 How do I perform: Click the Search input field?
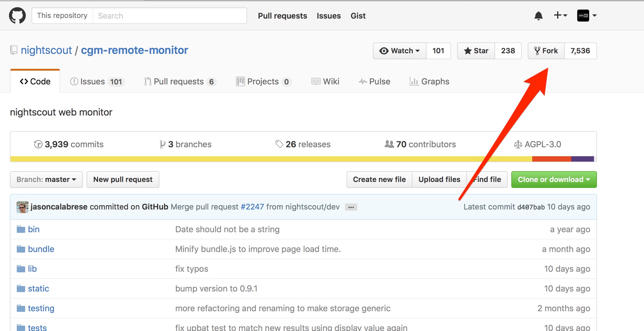point(170,16)
